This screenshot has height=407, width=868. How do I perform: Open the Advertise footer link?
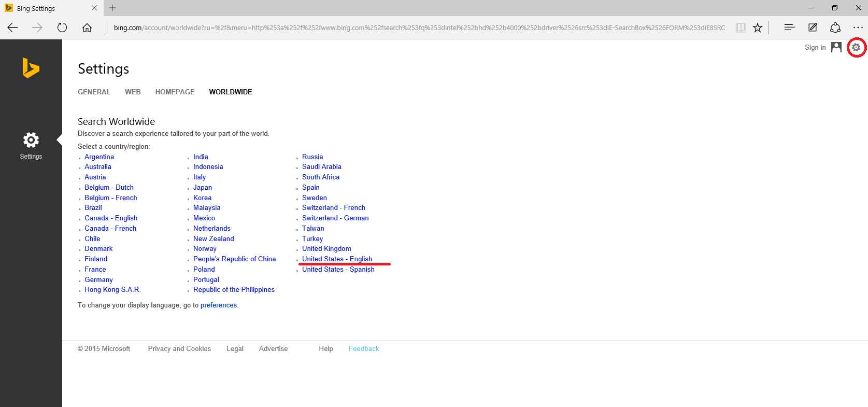coord(273,348)
